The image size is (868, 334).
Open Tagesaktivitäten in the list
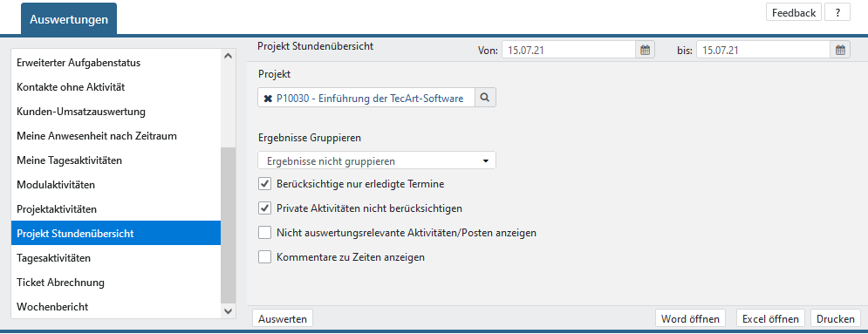coord(116,257)
